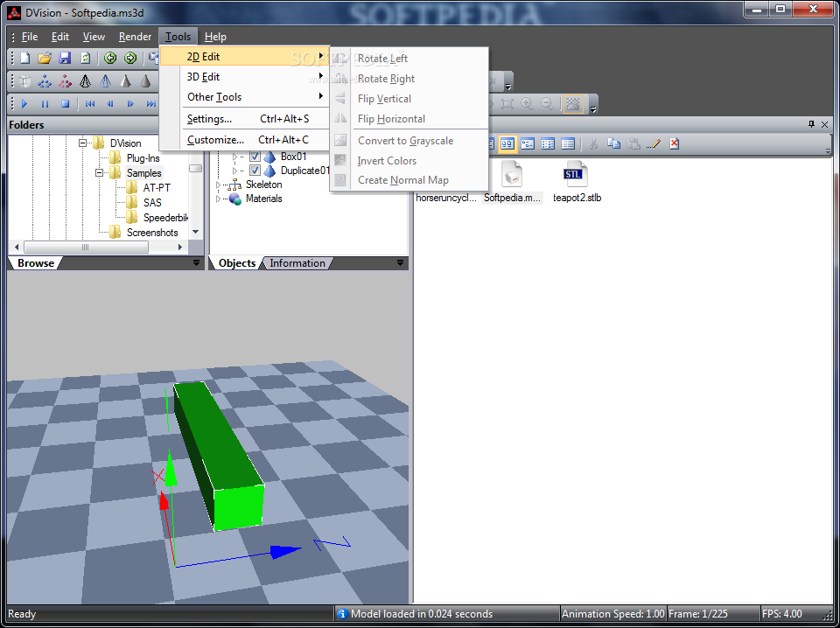
Task: Select the blue points render mode
Action: pyautogui.click(x=45, y=81)
